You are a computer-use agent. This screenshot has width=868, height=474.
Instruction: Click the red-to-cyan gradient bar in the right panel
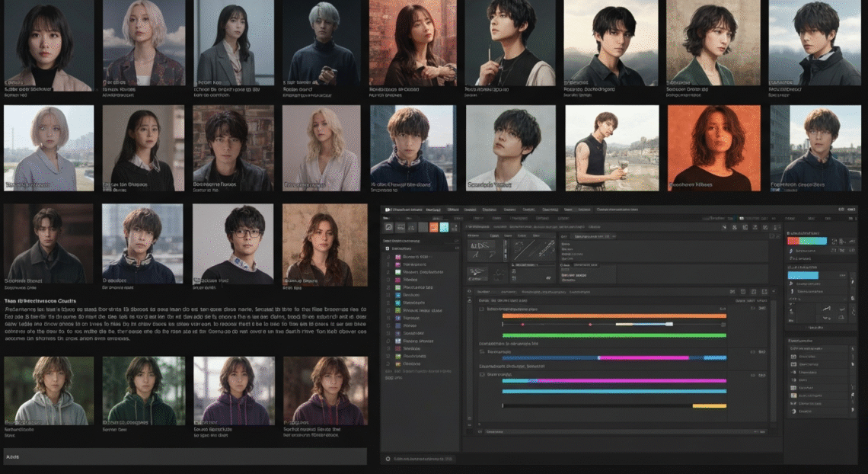[806, 241]
